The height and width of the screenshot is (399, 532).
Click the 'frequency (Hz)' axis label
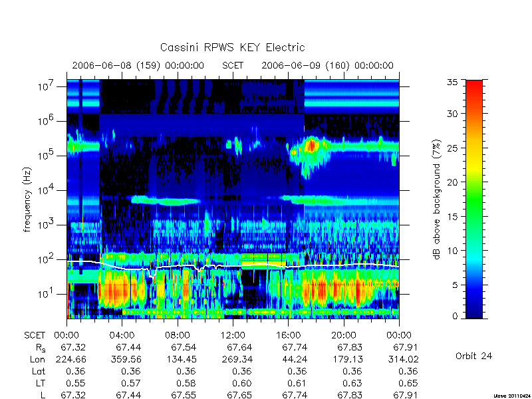[x=27, y=200]
